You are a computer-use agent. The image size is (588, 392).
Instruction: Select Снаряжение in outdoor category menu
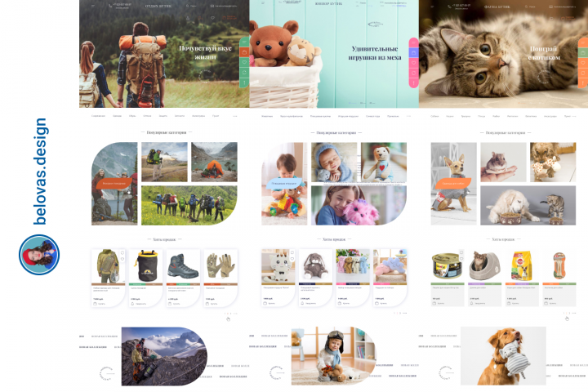click(x=98, y=116)
